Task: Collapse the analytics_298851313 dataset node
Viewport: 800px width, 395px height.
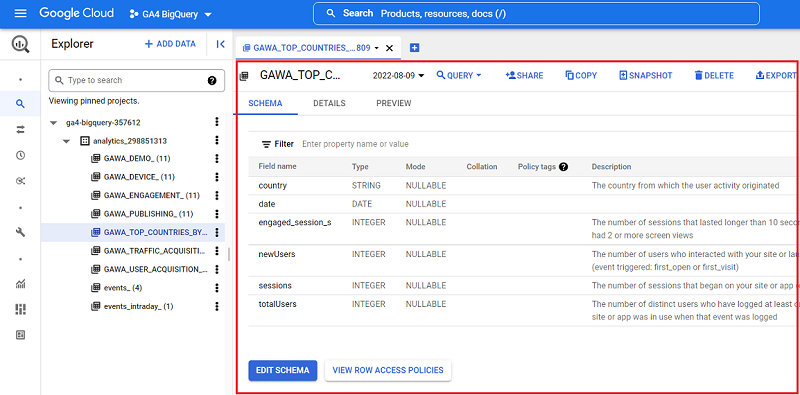Action: (x=66, y=141)
